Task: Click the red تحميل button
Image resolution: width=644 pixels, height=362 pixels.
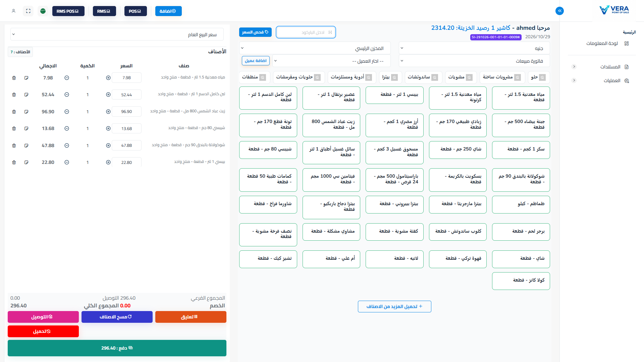Action: [x=43, y=331]
